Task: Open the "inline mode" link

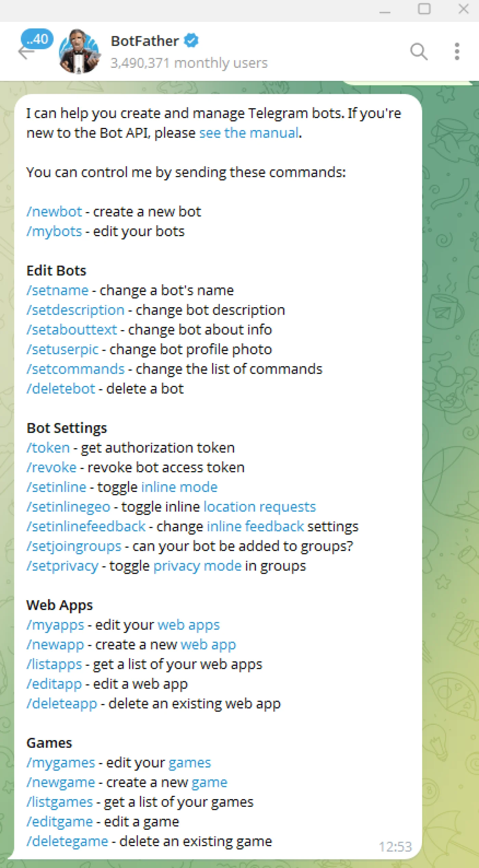Action: (x=179, y=487)
